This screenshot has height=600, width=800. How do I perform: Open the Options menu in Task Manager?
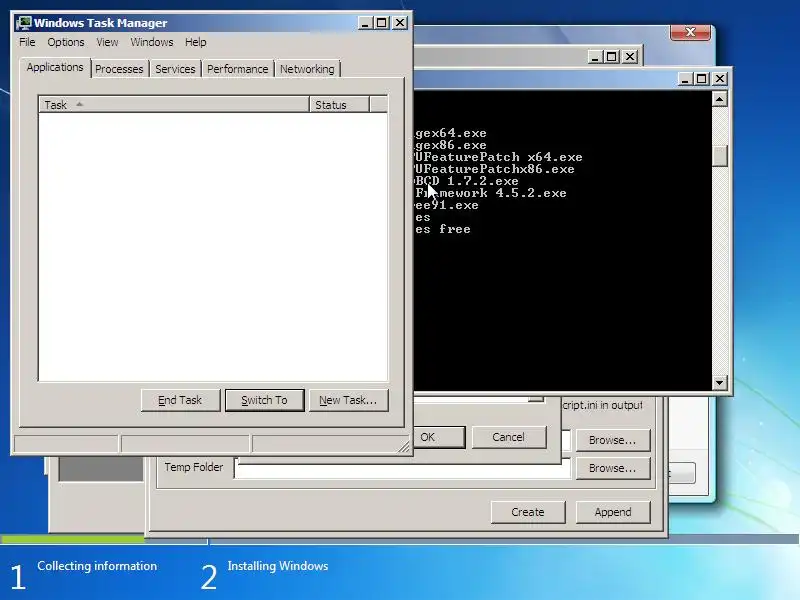pyautogui.click(x=66, y=42)
